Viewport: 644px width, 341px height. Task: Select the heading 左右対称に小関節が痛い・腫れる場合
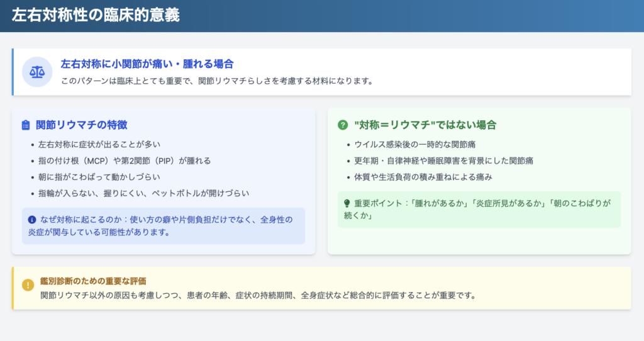pos(147,64)
